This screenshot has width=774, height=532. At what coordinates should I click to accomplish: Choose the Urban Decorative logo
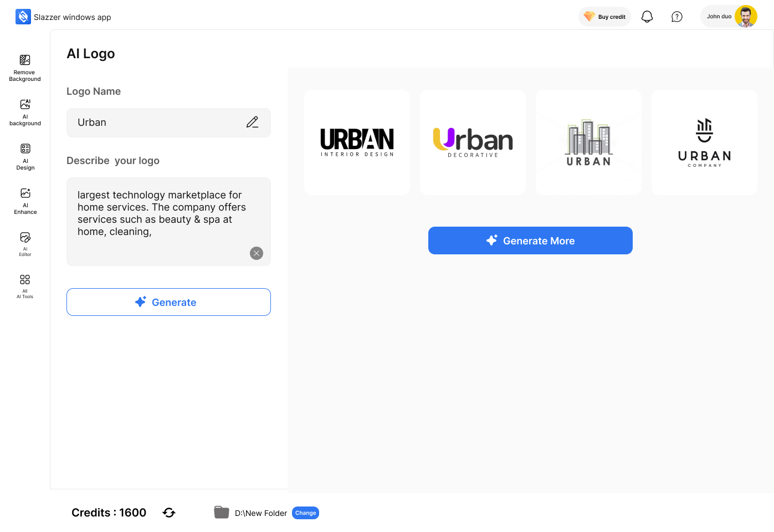click(x=473, y=142)
